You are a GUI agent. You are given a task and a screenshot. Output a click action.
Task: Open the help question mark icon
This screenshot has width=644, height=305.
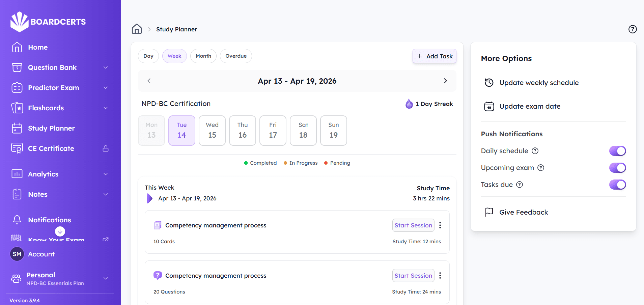[632, 29]
